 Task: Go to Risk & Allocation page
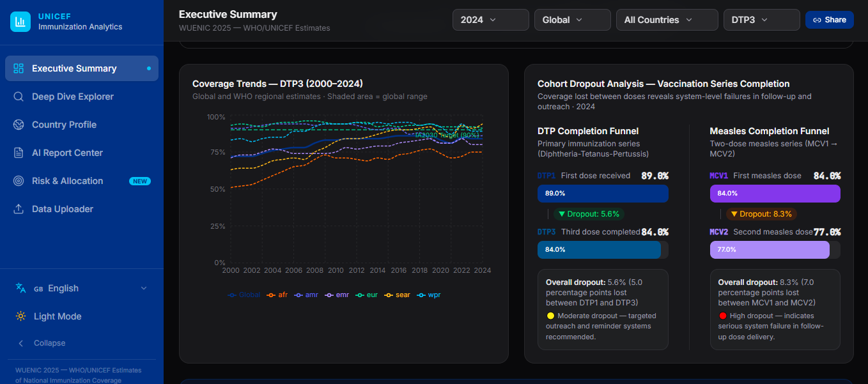(82, 181)
